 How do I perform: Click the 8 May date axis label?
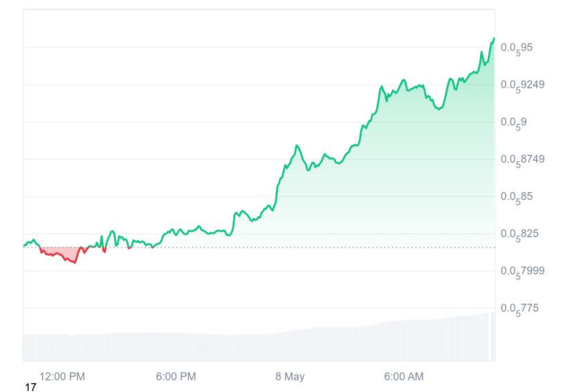[x=290, y=376]
